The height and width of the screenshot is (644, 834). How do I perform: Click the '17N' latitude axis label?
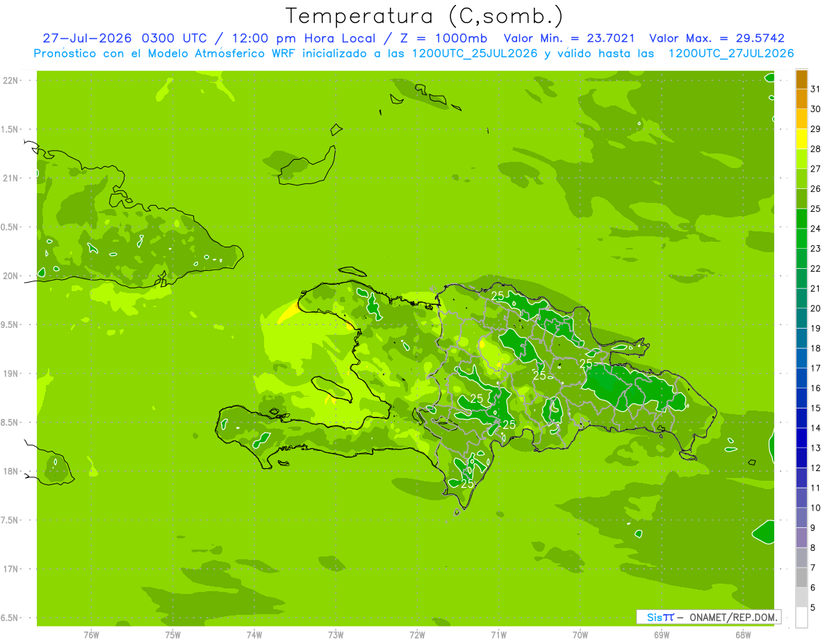click(x=10, y=569)
